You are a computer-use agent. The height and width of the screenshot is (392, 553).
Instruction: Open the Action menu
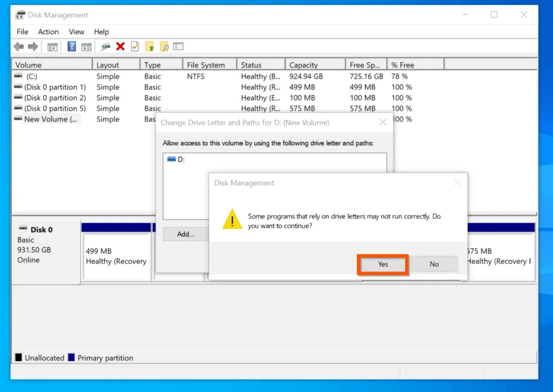(x=48, y=32)
